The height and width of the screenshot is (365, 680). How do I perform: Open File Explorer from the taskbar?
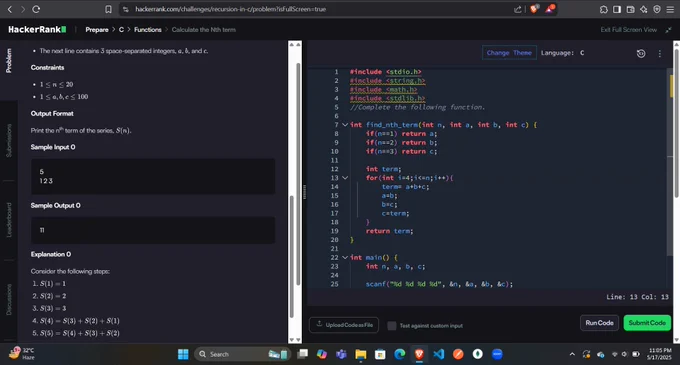pos(360,354)
